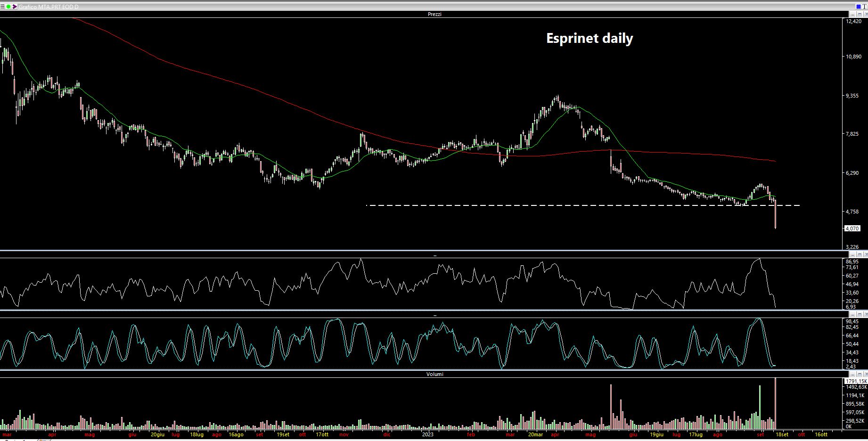Click the 16ott date axis label

pyautogui.click(x=821, y=434)
